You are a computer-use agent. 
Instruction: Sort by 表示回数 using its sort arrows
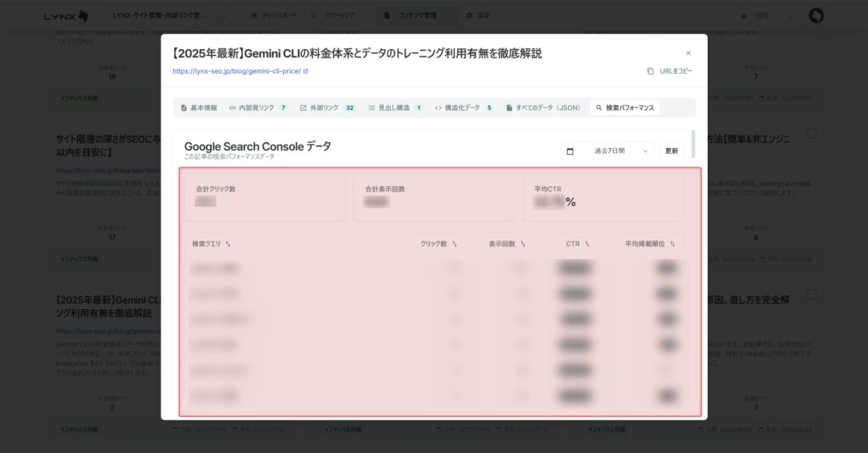523,244
